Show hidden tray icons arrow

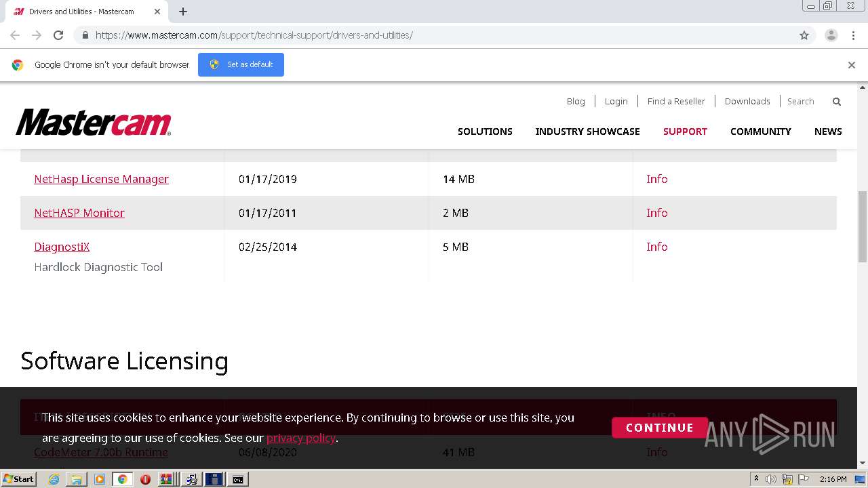756,479
